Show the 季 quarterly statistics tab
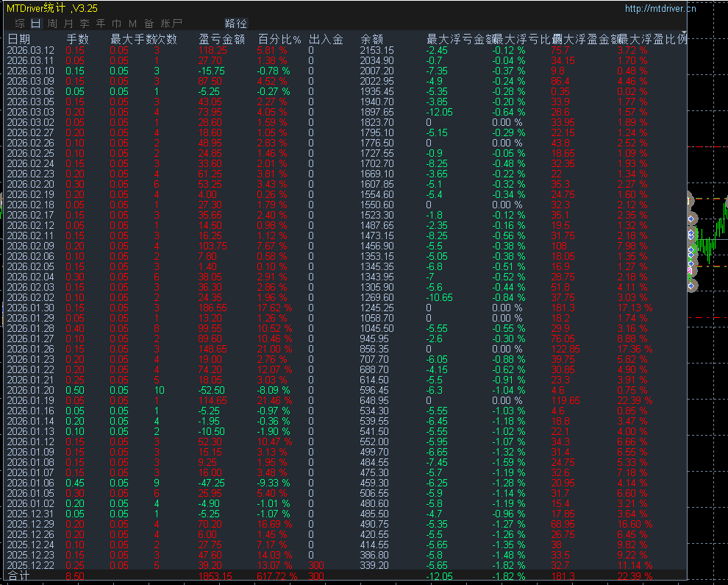Screen dimensions: 728x585 coord(84,24)
